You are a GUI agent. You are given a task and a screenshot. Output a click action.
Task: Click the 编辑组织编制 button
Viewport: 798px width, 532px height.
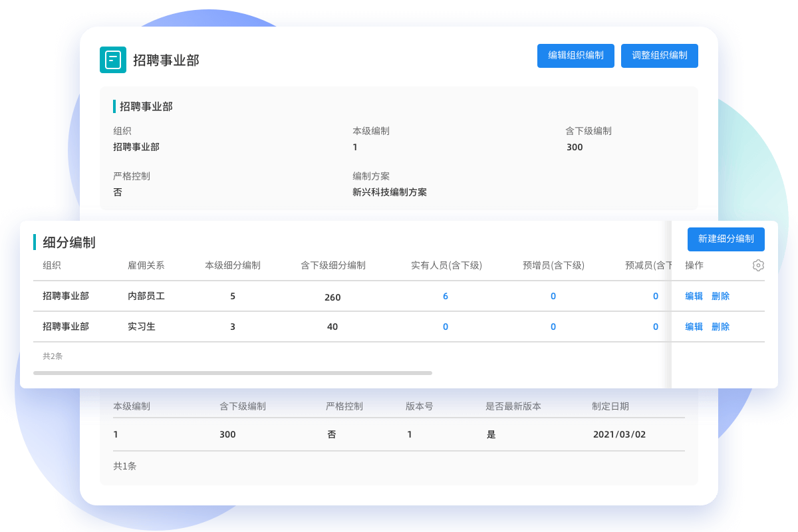coord(576,56)
